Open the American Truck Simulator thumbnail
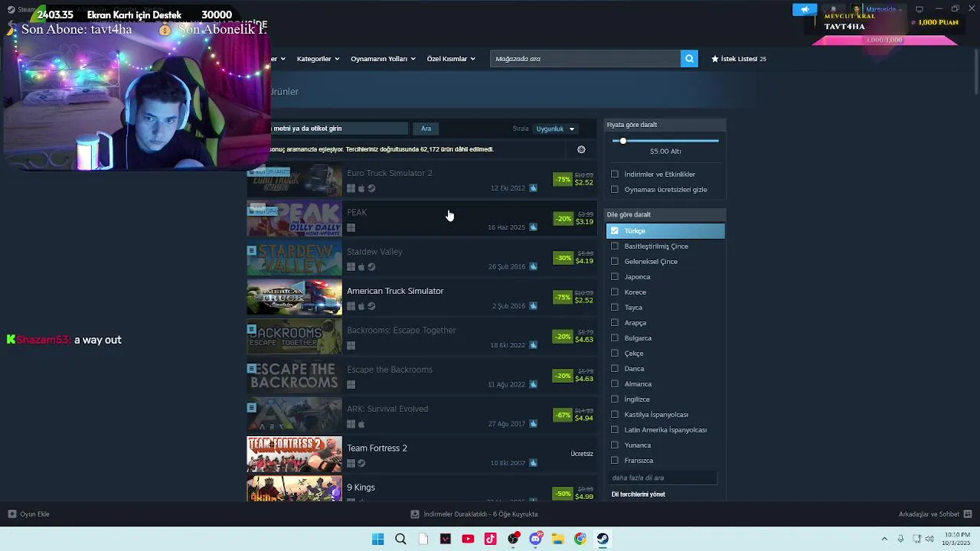This screenshot has height=551, width=980. coord(294,298)
